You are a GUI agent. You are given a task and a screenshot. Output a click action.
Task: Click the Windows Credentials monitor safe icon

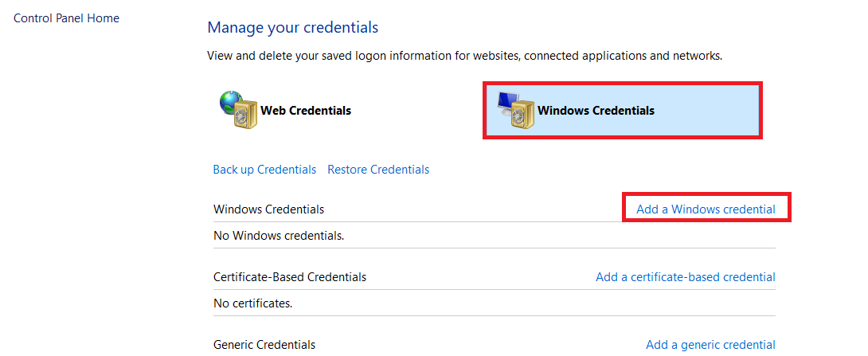click(x=515, y=110)
